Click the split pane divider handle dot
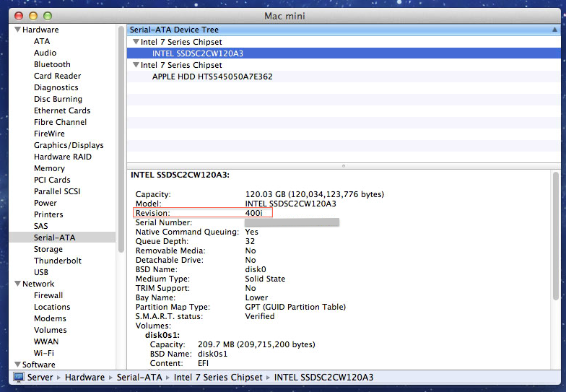The width and height of the screenshot is (566, 392). click(344, 166)
